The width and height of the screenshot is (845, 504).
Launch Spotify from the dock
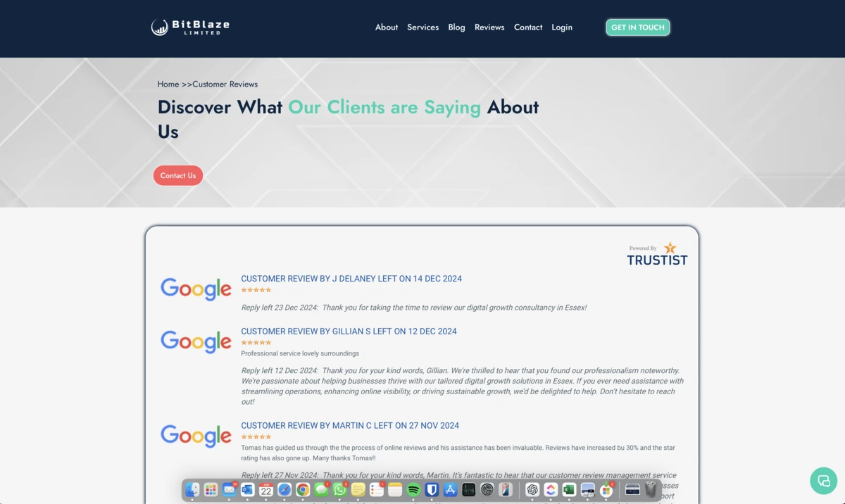[x=413, y=489]
